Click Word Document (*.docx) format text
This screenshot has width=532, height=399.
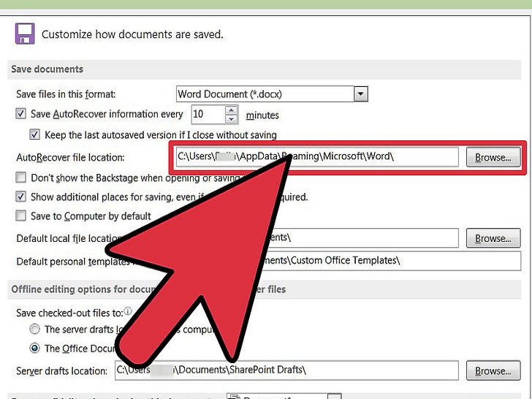(x=229, y=94)
